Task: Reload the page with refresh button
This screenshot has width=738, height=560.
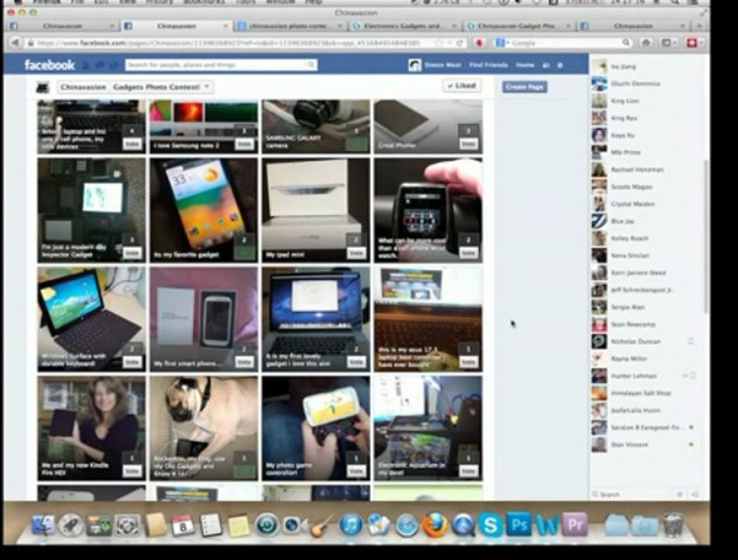Action: coord(460,43)
